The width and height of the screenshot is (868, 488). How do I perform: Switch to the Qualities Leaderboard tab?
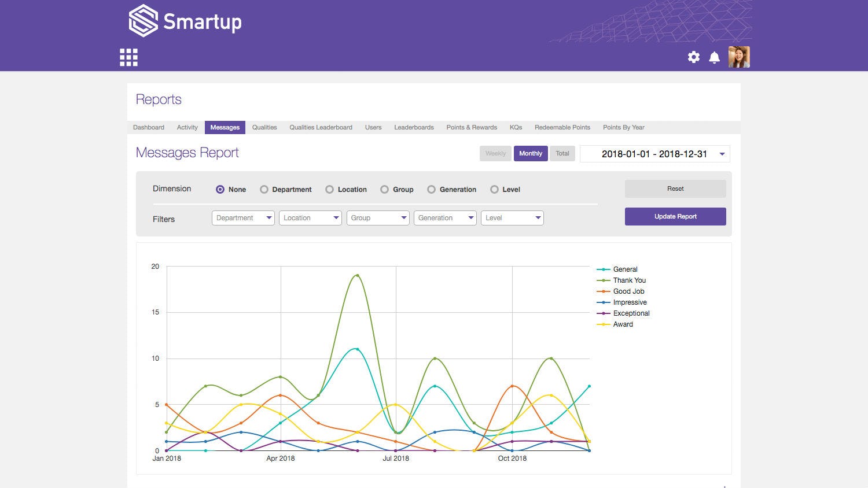[x=321, y=127]
